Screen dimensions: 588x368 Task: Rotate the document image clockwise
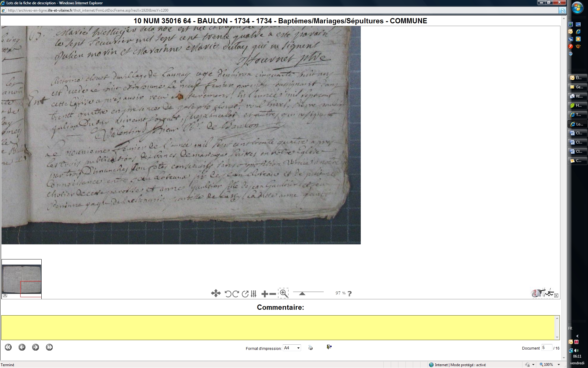click(x=236, y=294)
